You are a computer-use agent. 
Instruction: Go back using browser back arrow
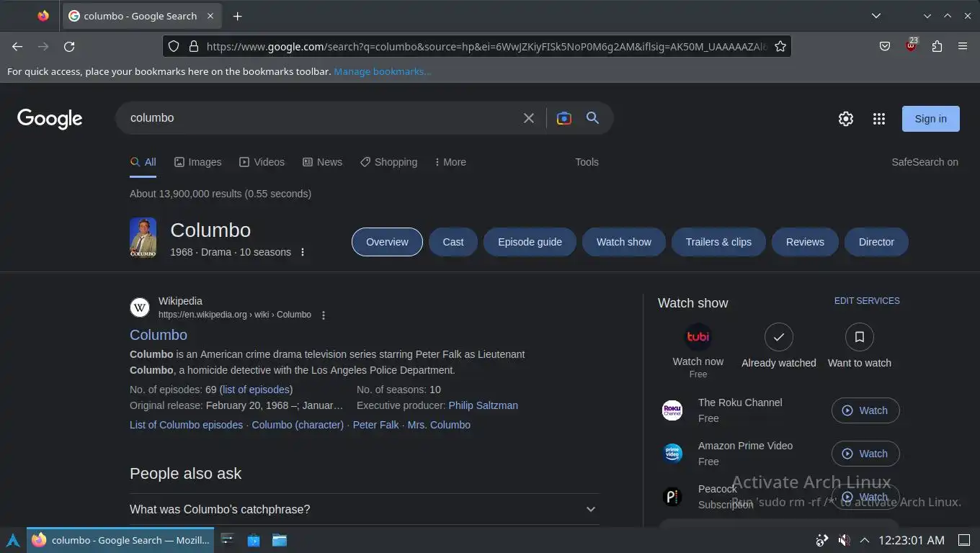(17, 46)
